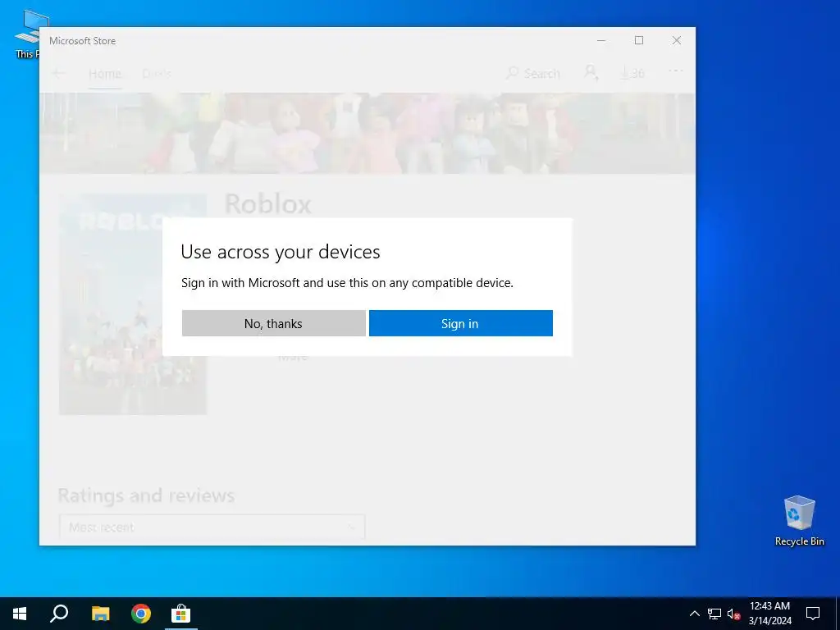
Task: Show hidden system tray icons
Action: coord(694,614)
